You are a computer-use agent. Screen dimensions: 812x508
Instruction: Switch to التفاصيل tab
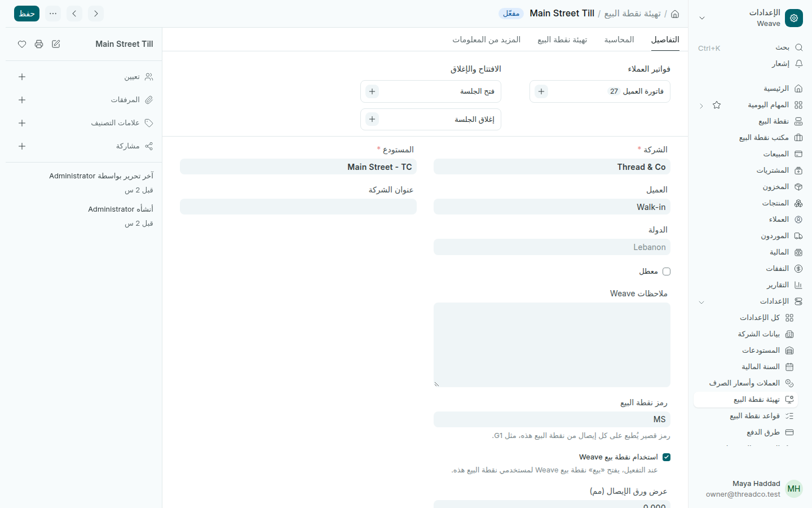tap(665, 40)
